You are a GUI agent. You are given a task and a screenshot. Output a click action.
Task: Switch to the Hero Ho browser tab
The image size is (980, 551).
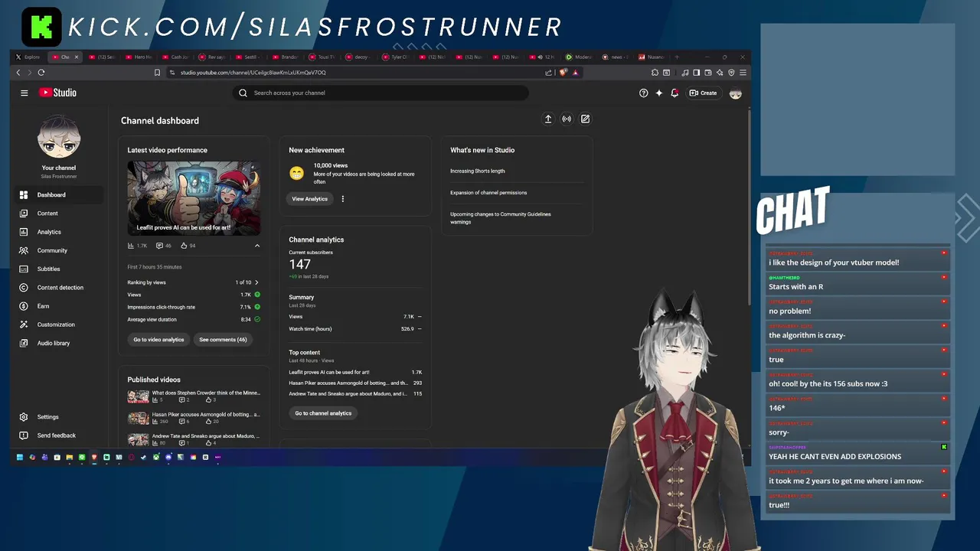click(x=139, y=57)
